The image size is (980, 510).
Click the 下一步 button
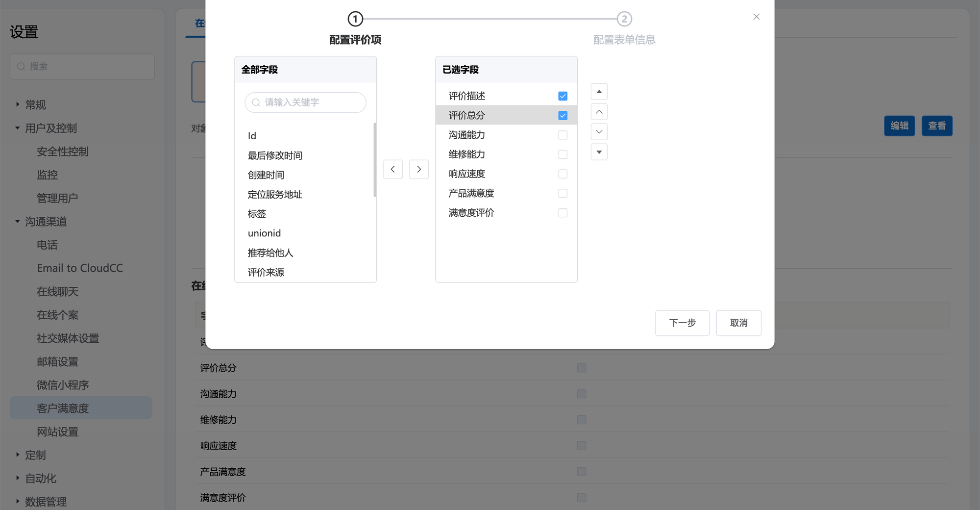point(682,323)
